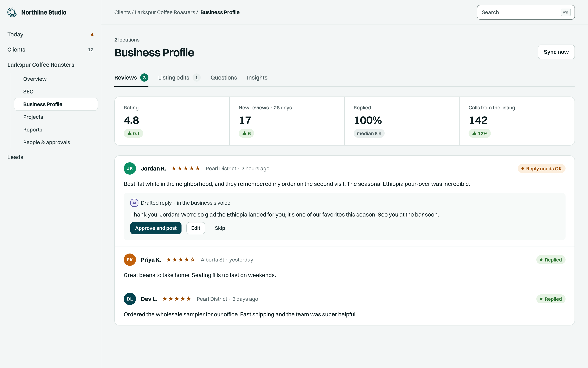Edit the drafted reply to Jordan

click(x=196, y=228)
